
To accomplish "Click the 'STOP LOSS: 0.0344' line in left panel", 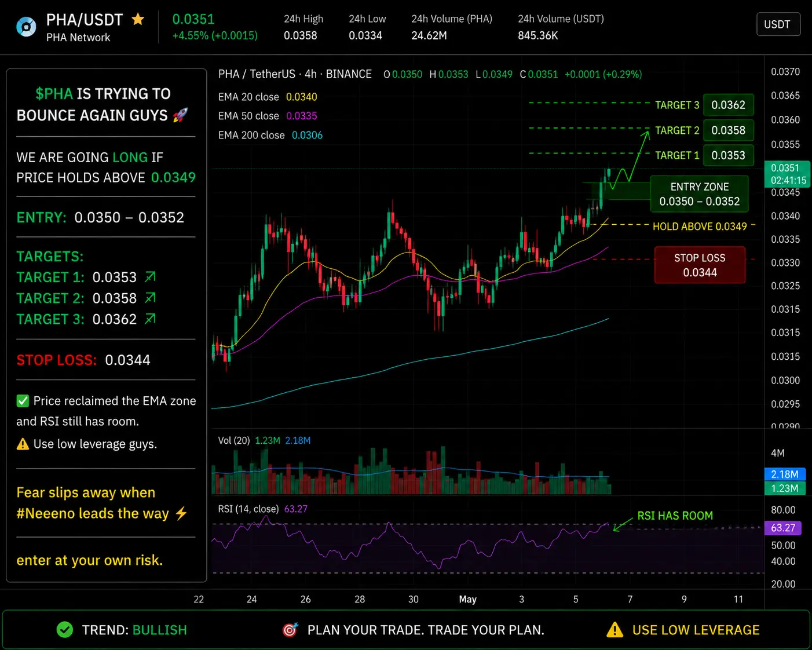I will click(x=83, y=360).
